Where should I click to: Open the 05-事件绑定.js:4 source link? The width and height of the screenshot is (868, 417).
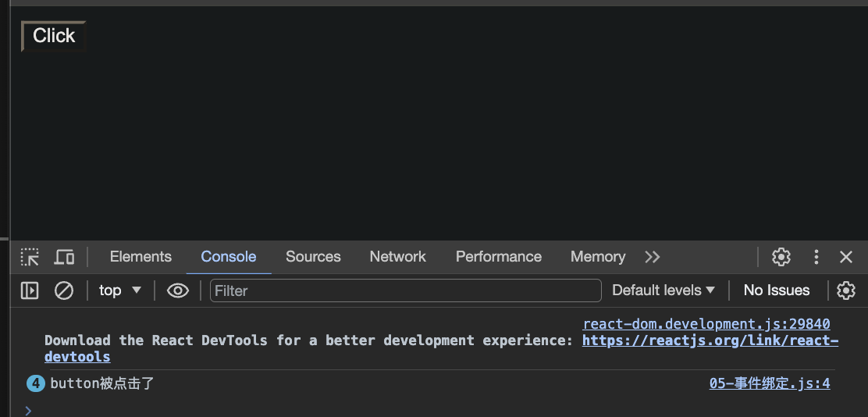769,383
